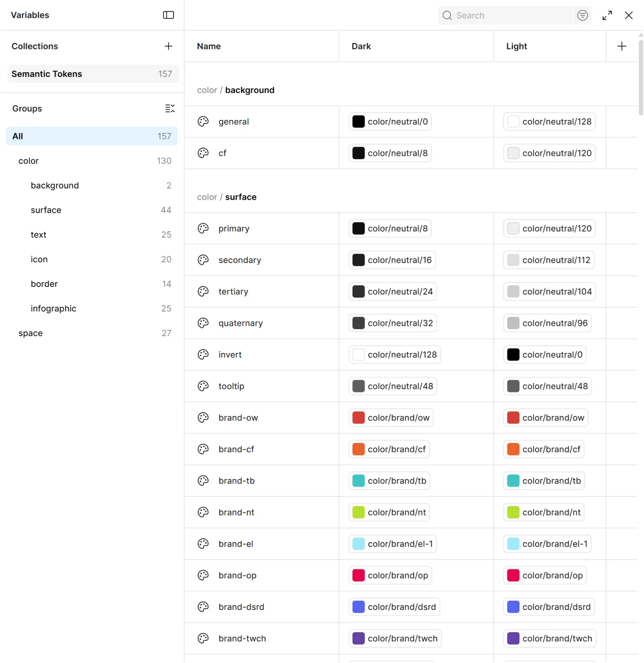This screenshot has width=644, height=663.
Task: Click Dark color/brand/dsrd value of brand-dsrd
Action: pos(394,607)
